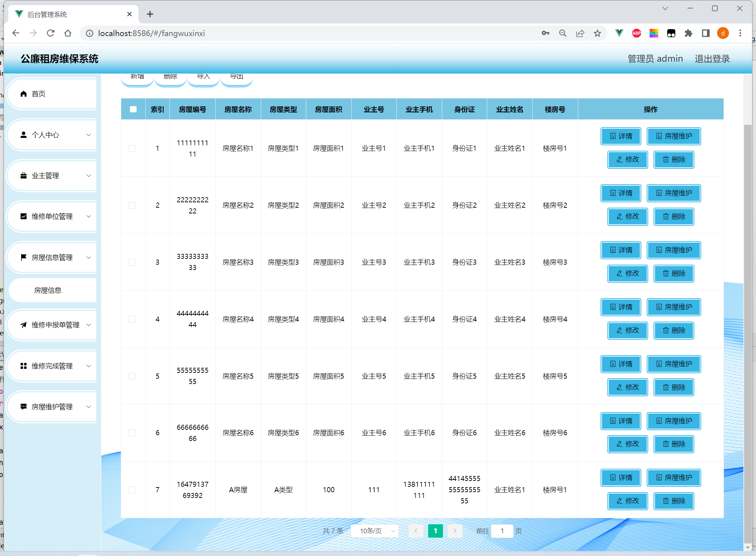
Task: Bookmark this page with the star icon
Action: coord(597,33)
